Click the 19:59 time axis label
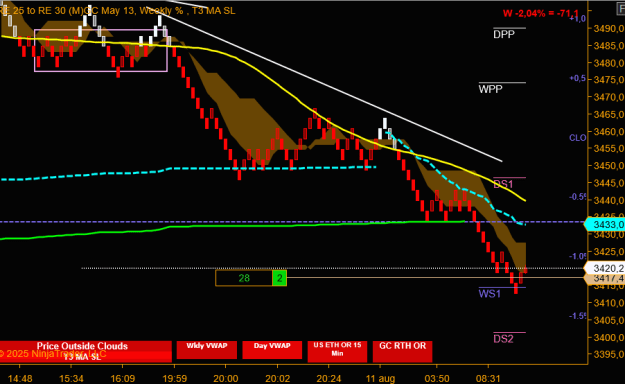 point(174,378)
